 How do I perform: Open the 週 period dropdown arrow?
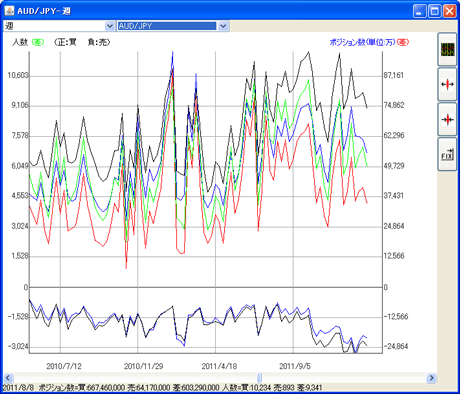pyautogui.click(x=110, y=26)
